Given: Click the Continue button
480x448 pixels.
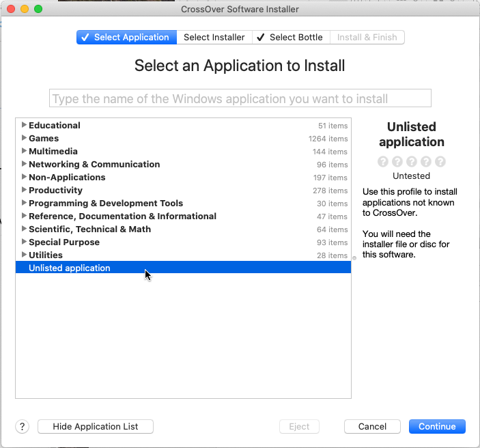Looking at the screenshot, I should coord(437,426).
